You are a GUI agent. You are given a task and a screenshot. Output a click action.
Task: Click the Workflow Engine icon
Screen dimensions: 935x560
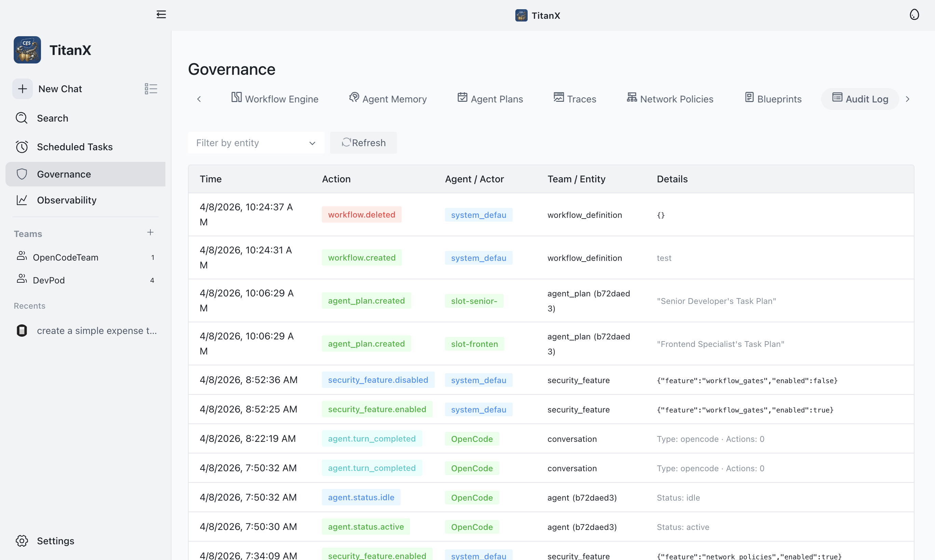pyautogui.click(x=236, y=97)
